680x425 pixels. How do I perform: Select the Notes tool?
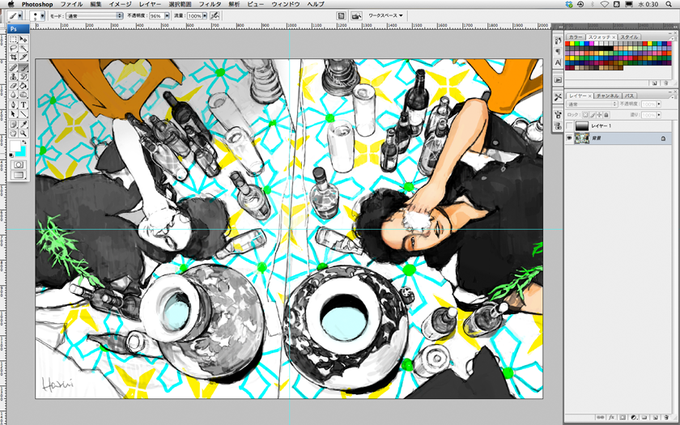point(14,125)
